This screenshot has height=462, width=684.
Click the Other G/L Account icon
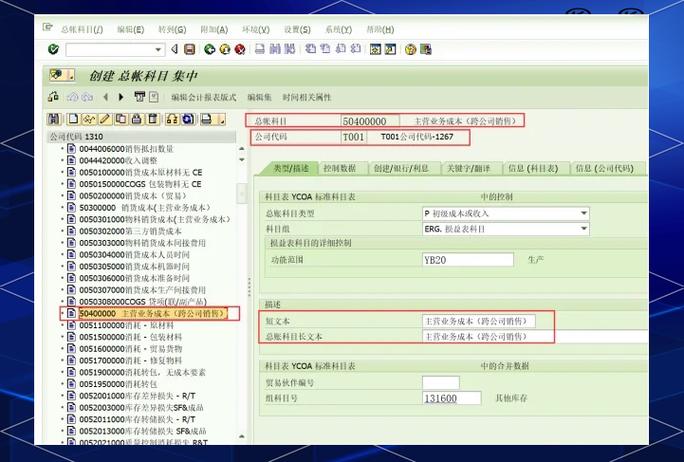(54, 96)
